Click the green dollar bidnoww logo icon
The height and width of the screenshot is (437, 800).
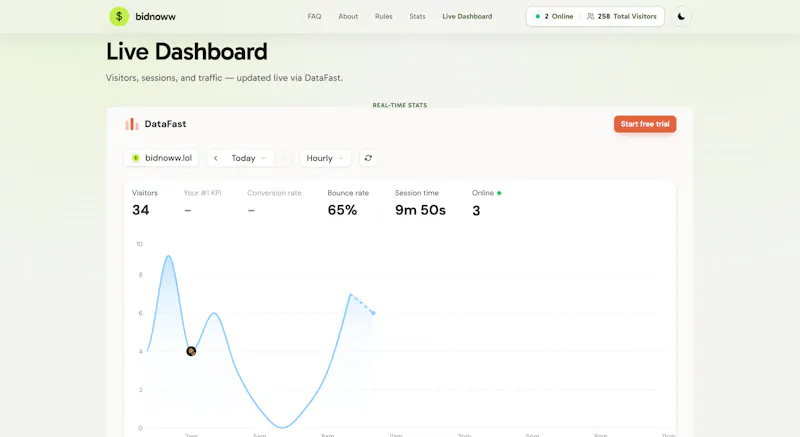tap(119, 16)
